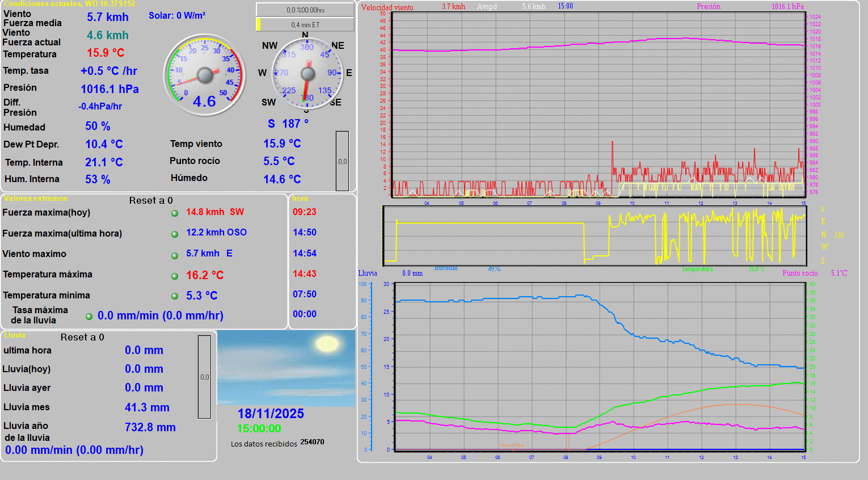The width and height of the screenshot is (868, 480).
Task: Click the 0,4 mm ET progress bar
Action: pyautogui.click(x=305, y=24)
